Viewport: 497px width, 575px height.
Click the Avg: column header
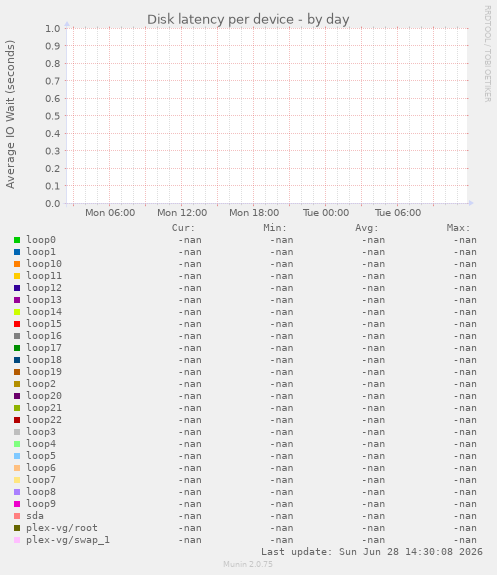pos(367,228)
